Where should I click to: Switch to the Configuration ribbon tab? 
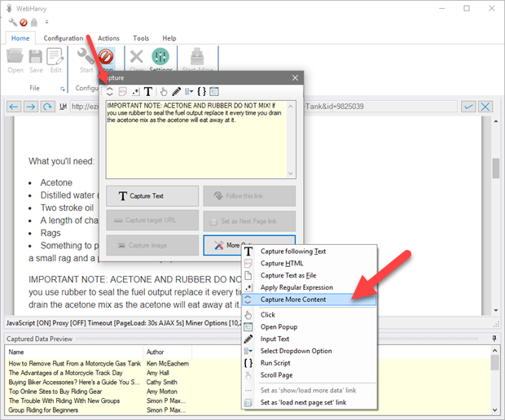tap(64, 38)
